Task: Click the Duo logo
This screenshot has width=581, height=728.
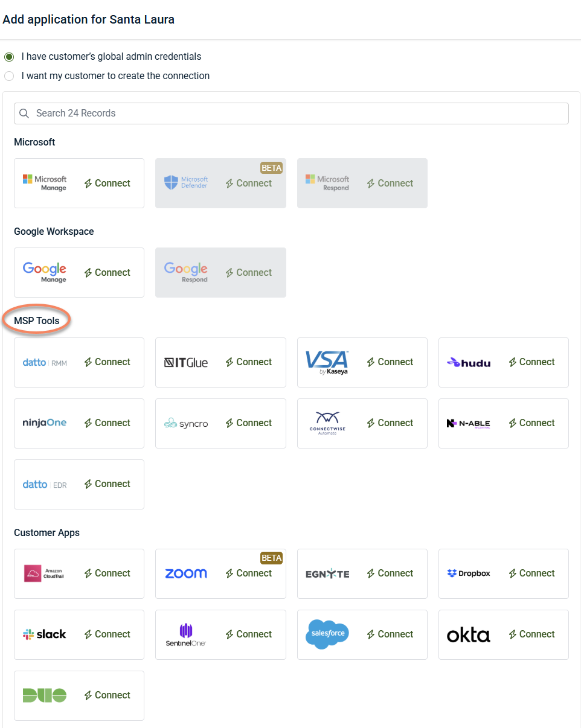Action: 45,695
